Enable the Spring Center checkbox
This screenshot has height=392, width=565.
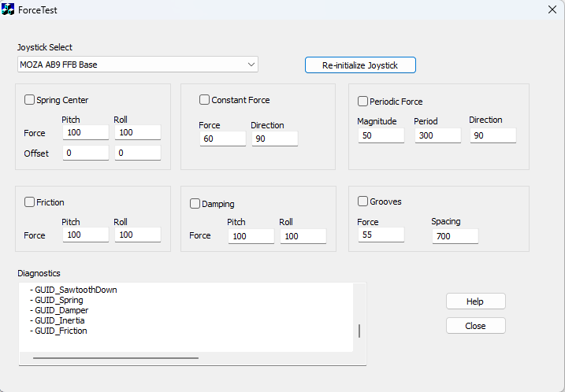tap(30, 100)
